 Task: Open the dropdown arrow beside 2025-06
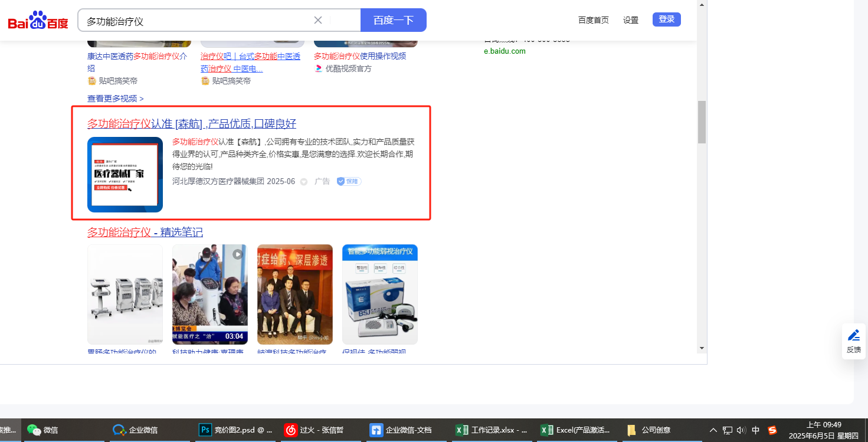304,182
